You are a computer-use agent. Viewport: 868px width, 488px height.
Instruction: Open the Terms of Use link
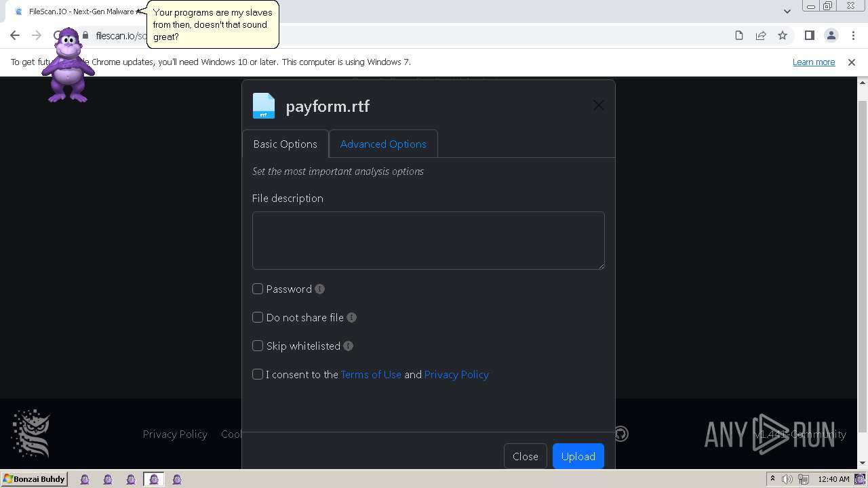371,374
